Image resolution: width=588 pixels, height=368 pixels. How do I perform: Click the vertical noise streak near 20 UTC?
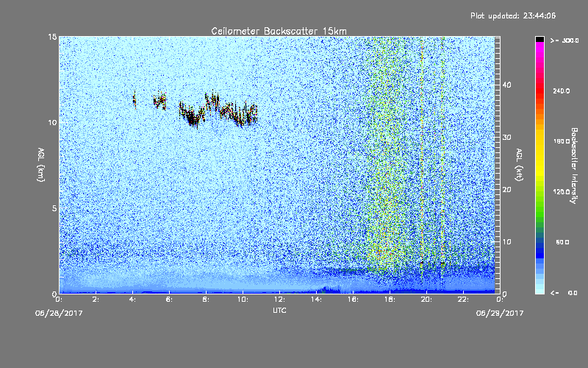pyautogui.click(x=422, y=161)
